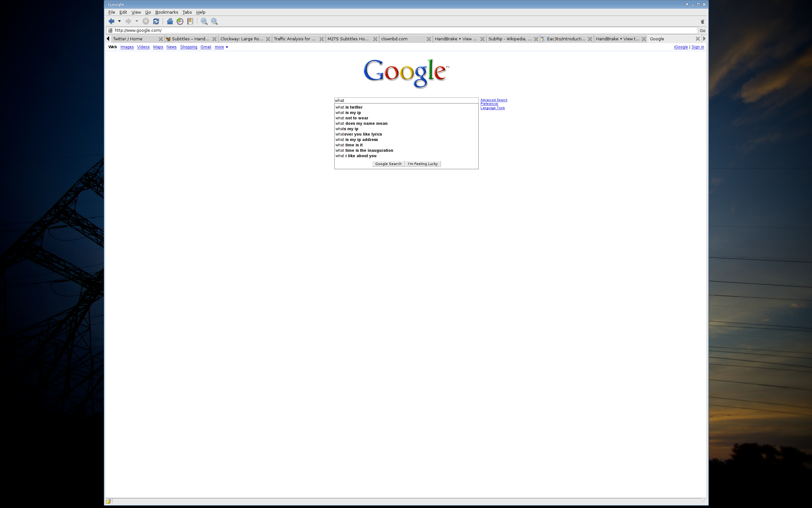This screenshot has width=812, height=508.
Task: Zoom out with the minus magnifier
Action: [x=204, y=21]
